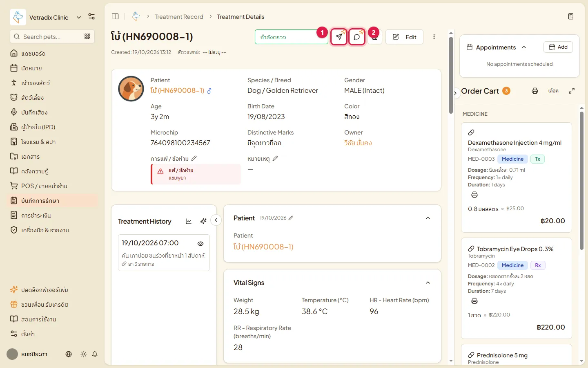The width and height of the screenshot is (588, 368).
Task: Go to Treatment Record breadcrumb
Action: point(179,17)
